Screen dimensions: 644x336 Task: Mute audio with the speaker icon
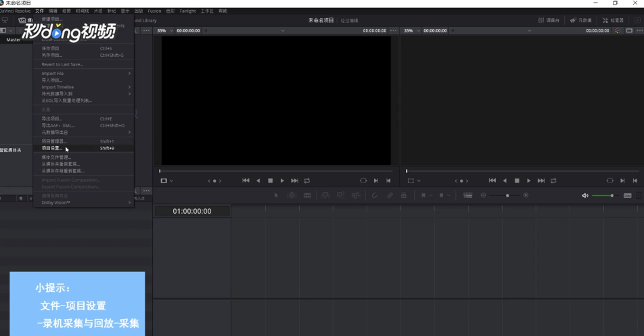[585, 195]
